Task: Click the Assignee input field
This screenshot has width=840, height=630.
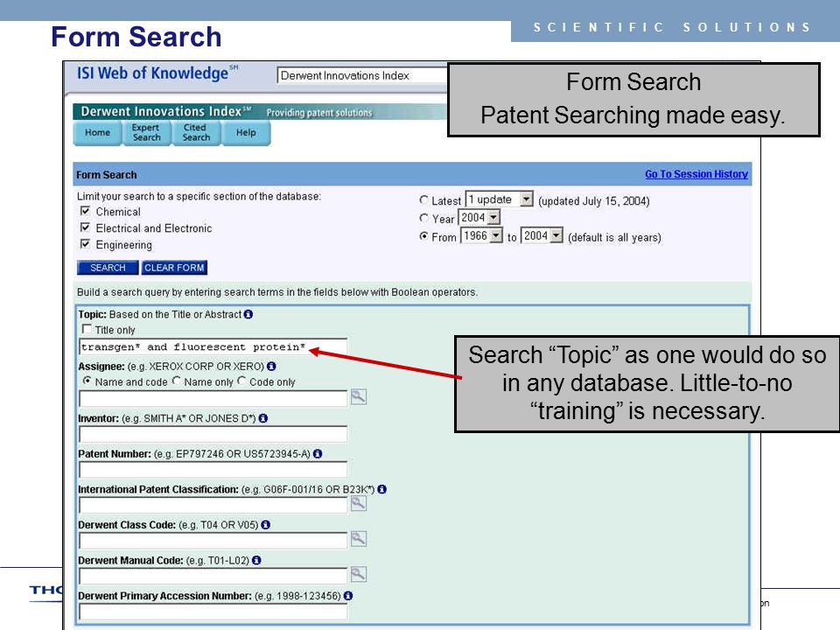Action: (213, 398)
